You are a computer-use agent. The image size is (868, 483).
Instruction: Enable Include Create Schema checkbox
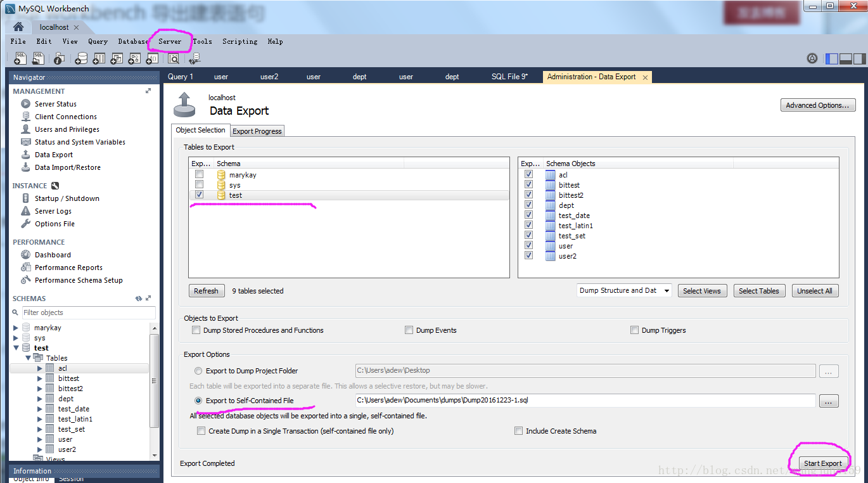519,431
